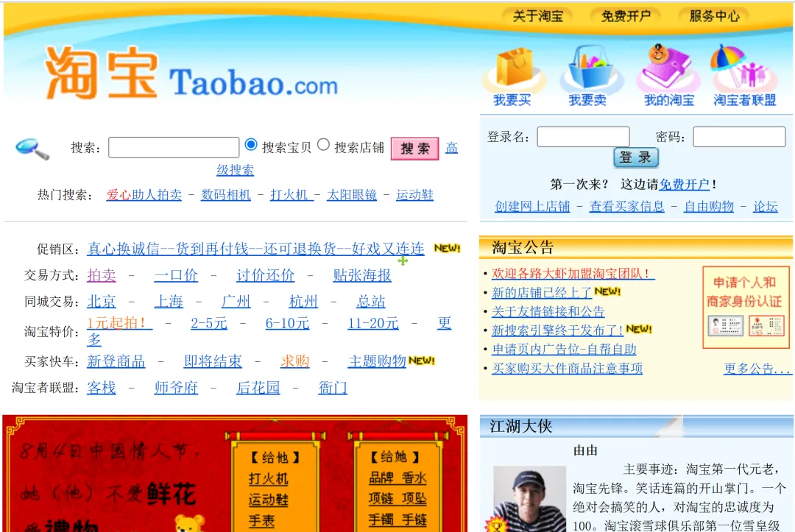
Task: Click the Taobao.com logo
Action: click(x=191, y=74)
